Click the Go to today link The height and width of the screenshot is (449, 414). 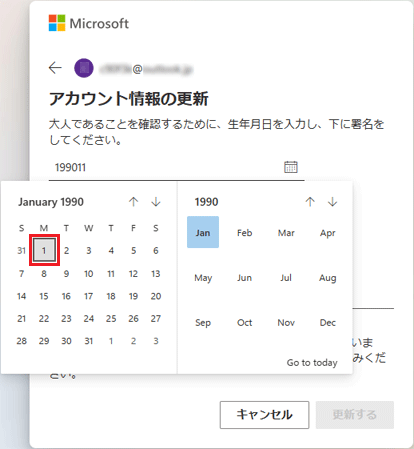click(312, 362)
